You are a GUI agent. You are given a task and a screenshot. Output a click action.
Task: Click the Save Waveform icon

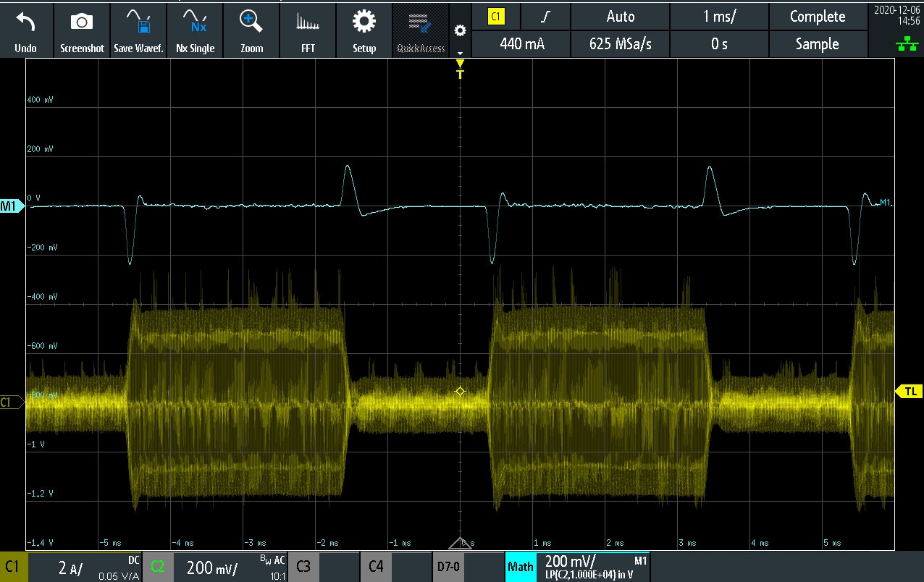138,22
